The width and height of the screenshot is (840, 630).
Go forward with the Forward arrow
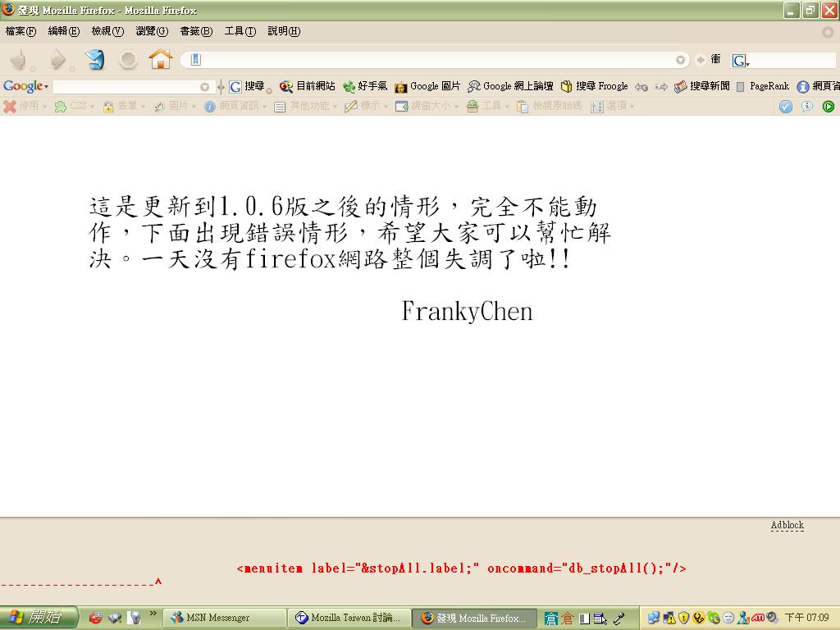[58, 59]
